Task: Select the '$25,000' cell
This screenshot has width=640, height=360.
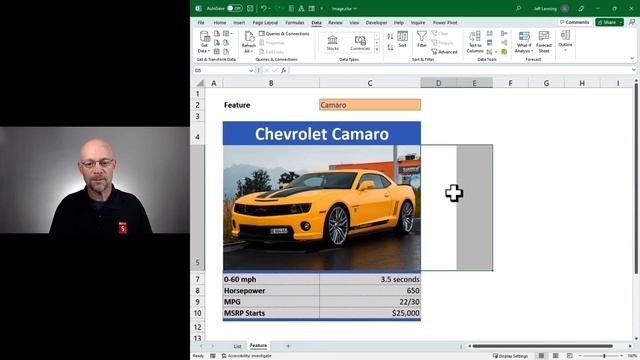Action: pyautogui.click(x=370, y=313)
